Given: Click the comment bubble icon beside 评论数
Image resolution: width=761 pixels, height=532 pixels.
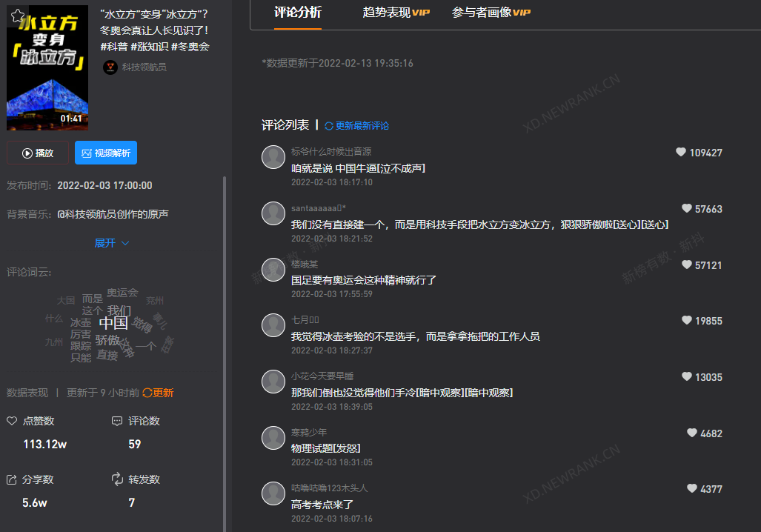Looking at the screenshot, I should (116, 420).
